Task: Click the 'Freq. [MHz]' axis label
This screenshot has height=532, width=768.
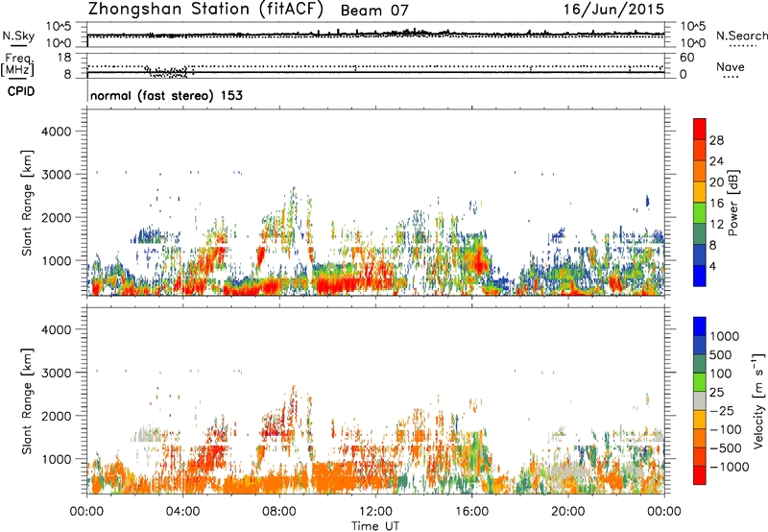Action: click(x=19, y=65)
